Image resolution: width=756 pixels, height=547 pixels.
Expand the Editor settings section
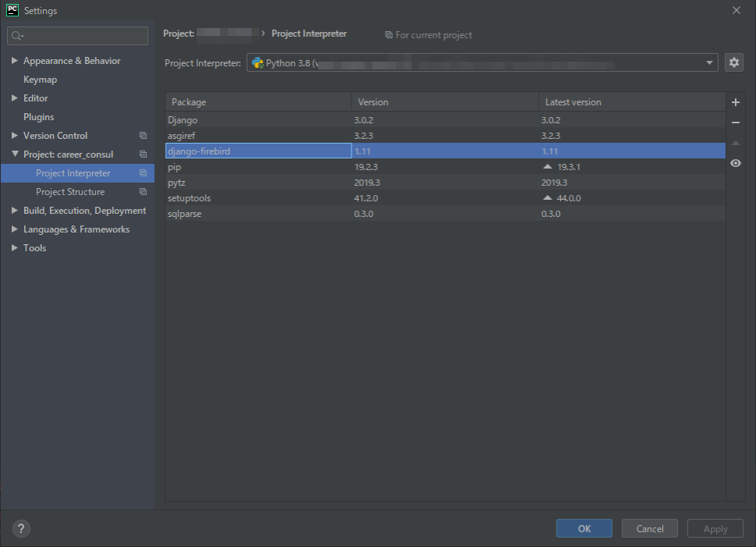click(15, 98)
